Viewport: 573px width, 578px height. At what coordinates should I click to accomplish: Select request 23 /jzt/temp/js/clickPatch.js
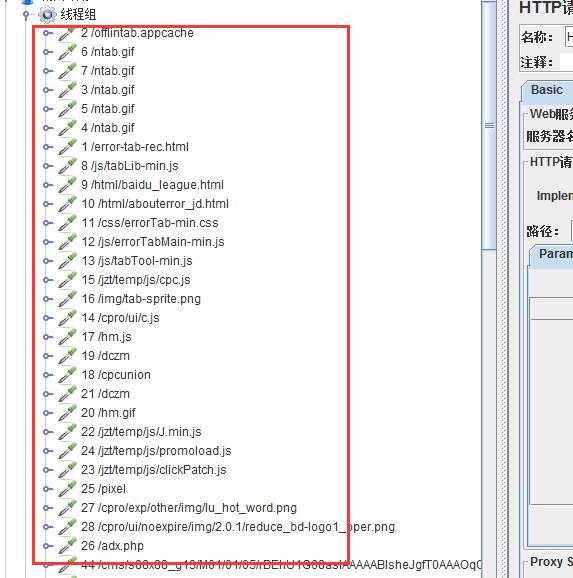[x=154, y=470]
